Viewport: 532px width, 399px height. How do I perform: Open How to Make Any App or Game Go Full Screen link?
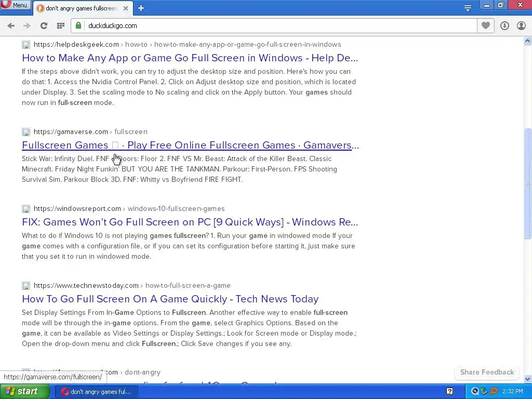click(190, 58)
